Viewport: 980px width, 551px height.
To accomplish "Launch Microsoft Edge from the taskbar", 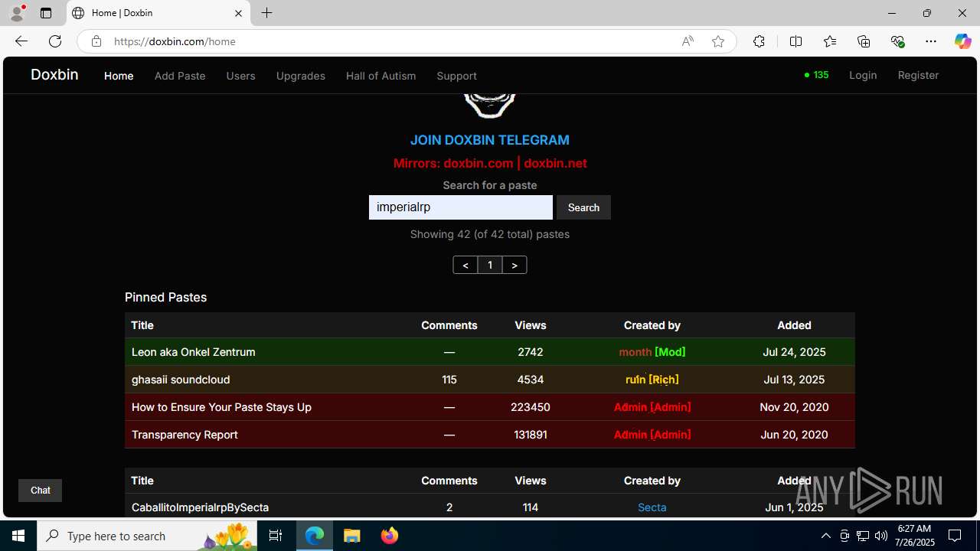I will click(315, 536).
